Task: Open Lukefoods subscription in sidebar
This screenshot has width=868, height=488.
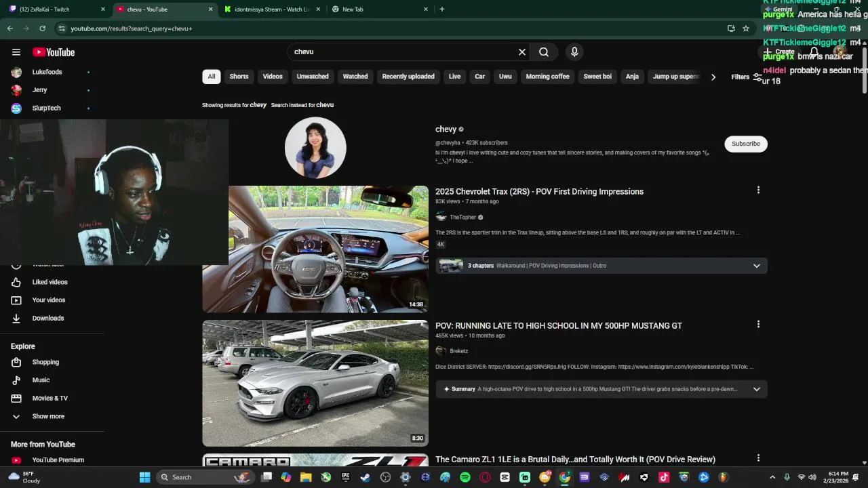Action: point(47,72)
